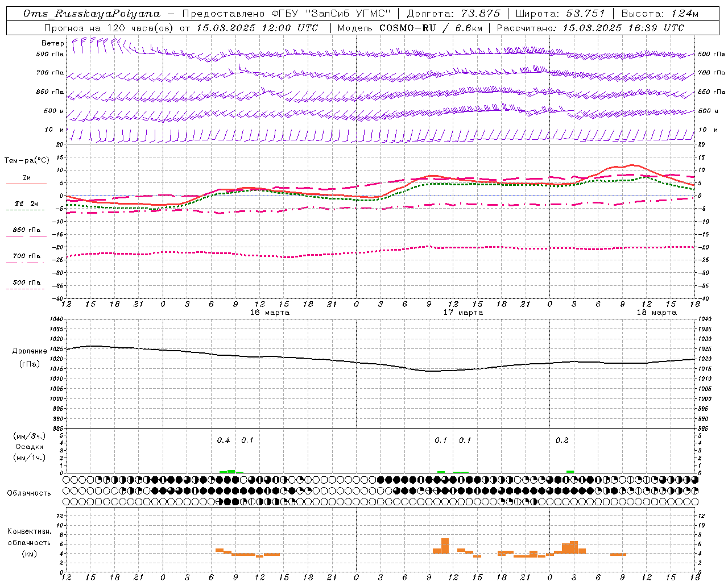Image resolution: width=728 pixels, height=582 pixels.
Task: Click the elevation text Высота: 124м
Action: coord(660,14)
